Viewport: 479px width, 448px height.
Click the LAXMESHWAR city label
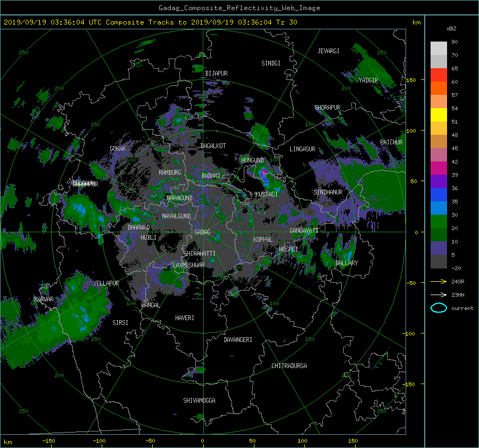188,265
